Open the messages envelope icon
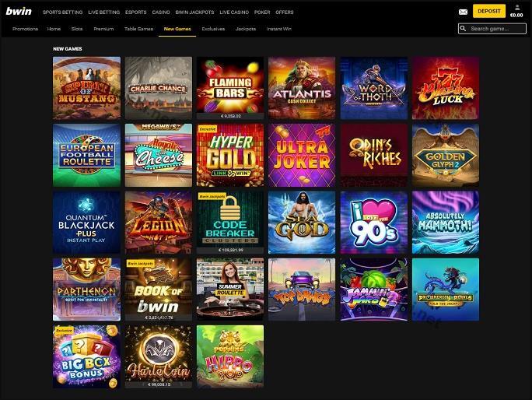Screen dimensions: 532x400 463,12
